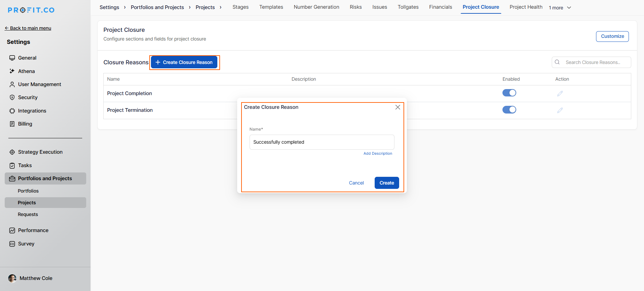Click the Security shield icon
The image size is (644, 291).
(x=12, y=97)
